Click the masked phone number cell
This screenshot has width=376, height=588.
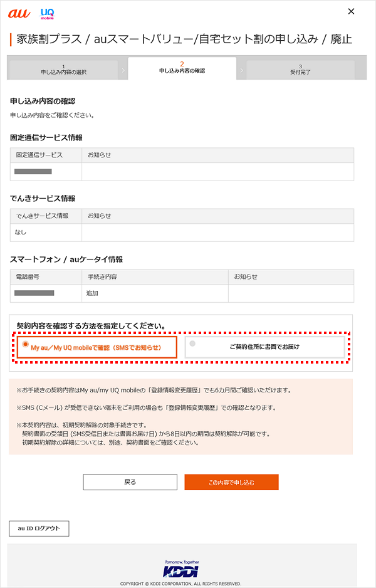(x=46, y=293)
